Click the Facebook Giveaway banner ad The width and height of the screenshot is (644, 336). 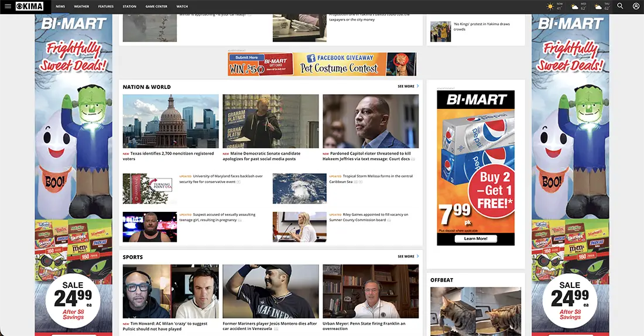(322, 64)
